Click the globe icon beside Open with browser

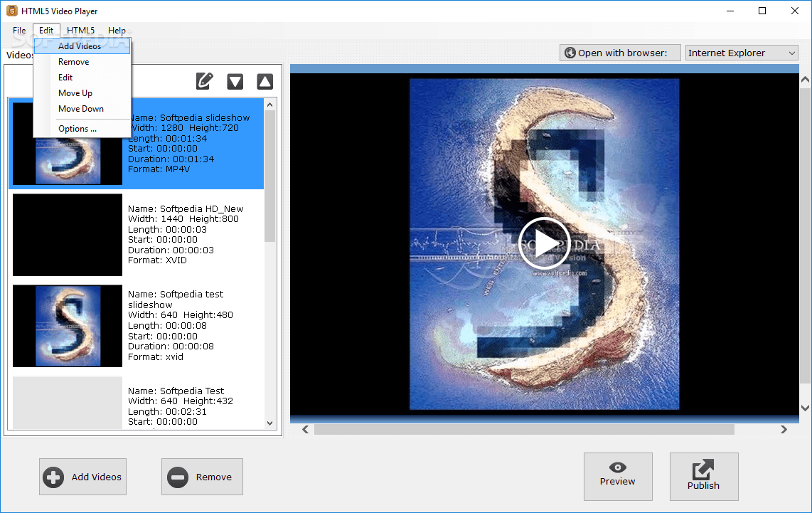pyautogui.click(x=570, y=53)
